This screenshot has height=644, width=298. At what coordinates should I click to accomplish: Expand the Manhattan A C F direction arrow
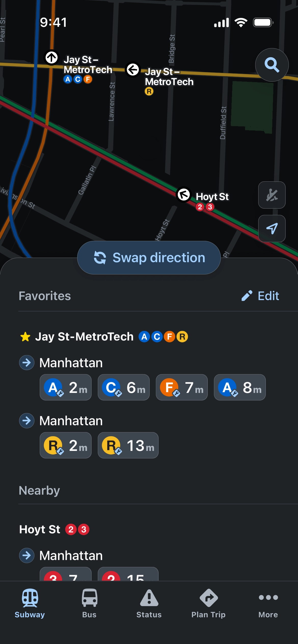click(x=27, y=363)
